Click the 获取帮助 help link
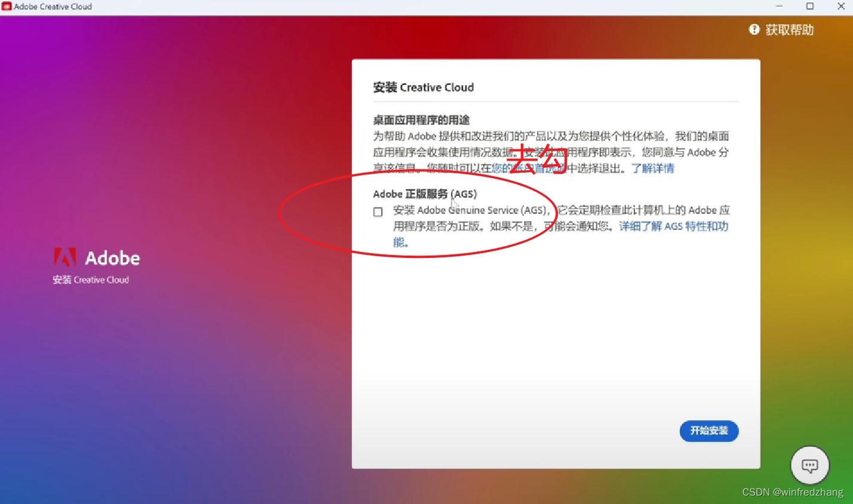 [790, 30]
